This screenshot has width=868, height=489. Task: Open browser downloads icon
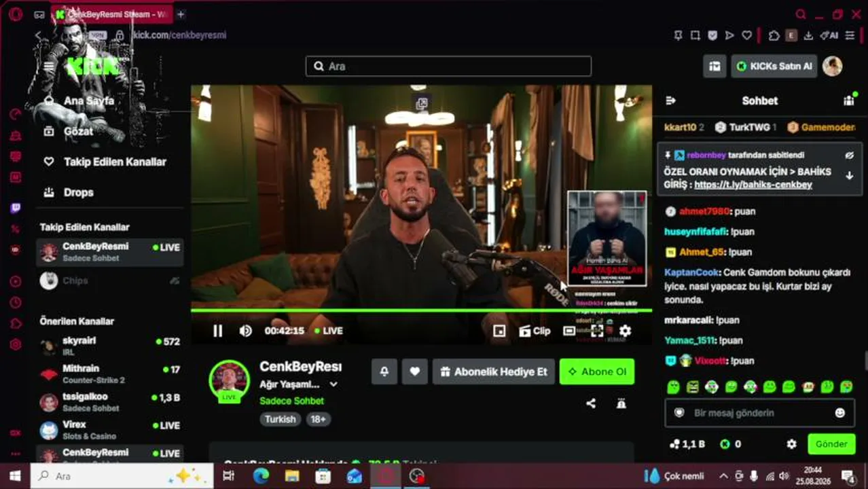[808, 35]
